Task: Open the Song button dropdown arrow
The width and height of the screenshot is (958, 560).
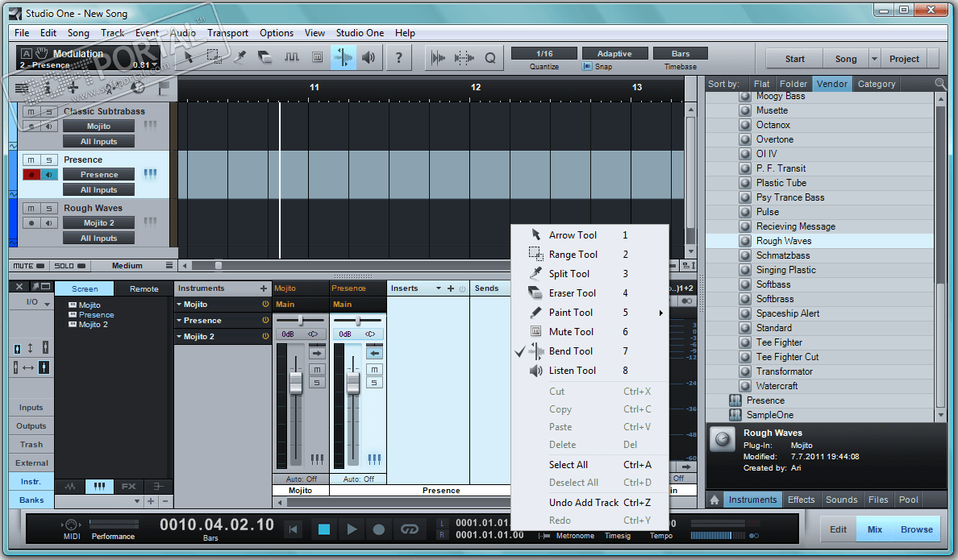Action: [x=874, y=59]
